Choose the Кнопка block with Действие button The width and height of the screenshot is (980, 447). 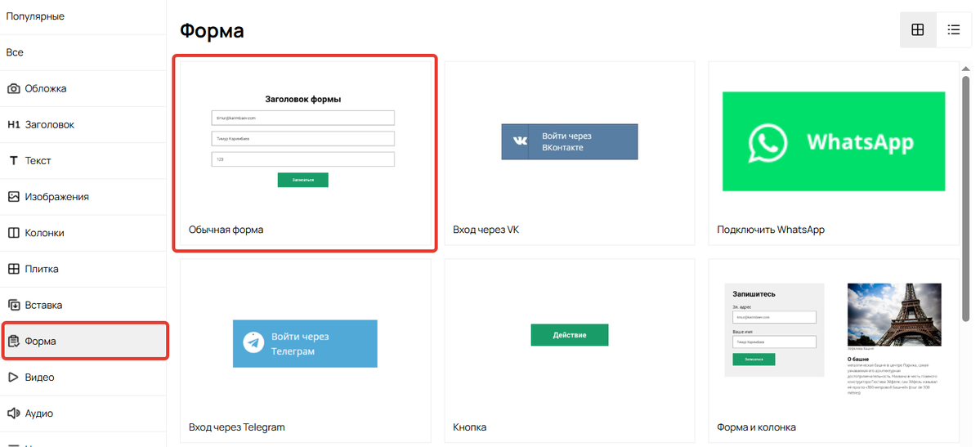point(569,351)
